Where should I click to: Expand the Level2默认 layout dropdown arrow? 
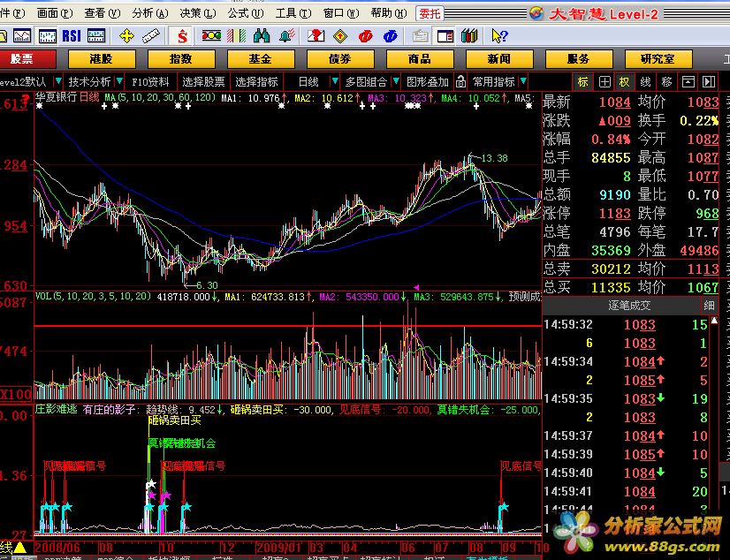pyautogui.click(x=57, y=82)
